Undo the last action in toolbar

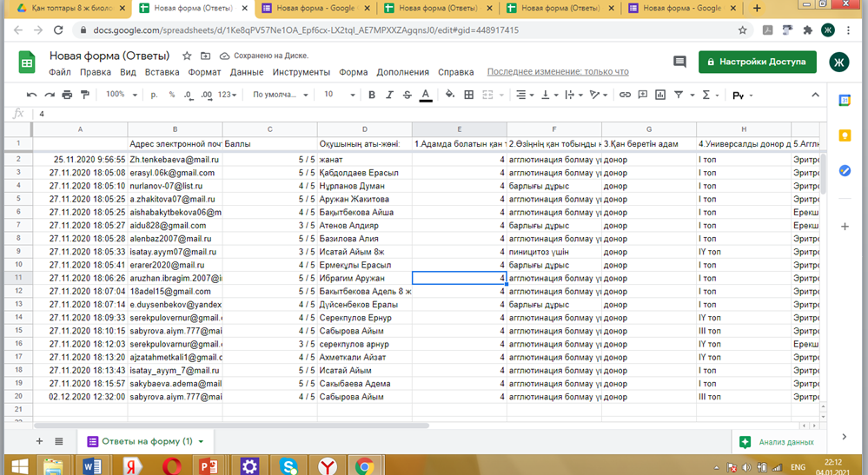pyautogui.click(x=31, y=96)
